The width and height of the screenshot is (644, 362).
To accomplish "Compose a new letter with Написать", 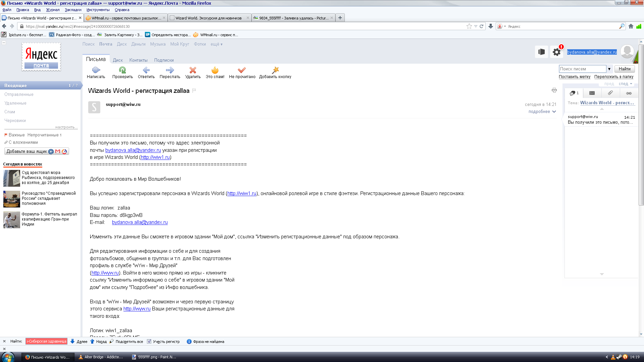I will (x=96, y=72).
